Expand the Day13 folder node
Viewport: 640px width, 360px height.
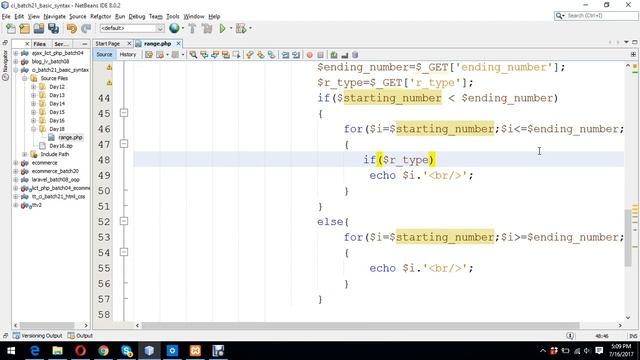33,95
